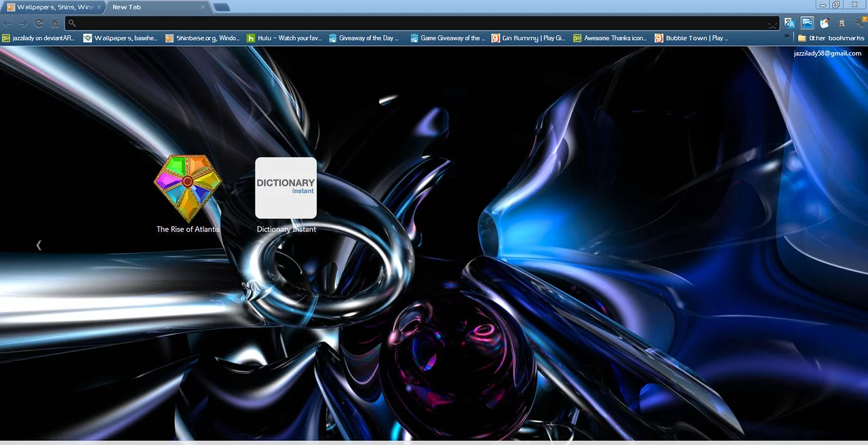Reload the current page
Screen dimensions: 868x445
coord(39,23)
